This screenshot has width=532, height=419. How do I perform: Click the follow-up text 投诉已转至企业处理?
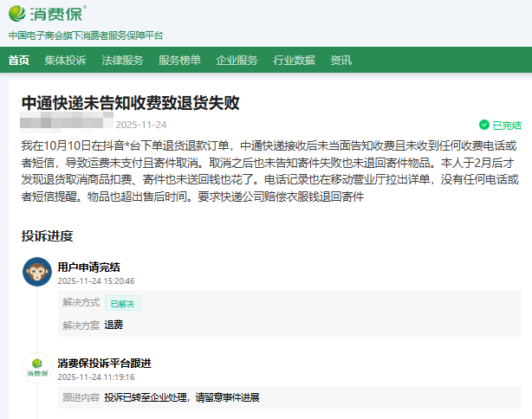tap(182, 398)
